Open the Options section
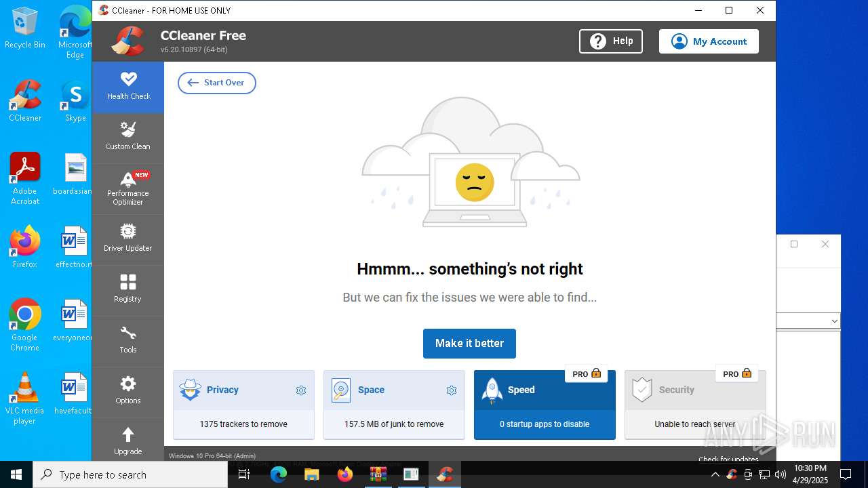This screenshot has height=488, width=868. point(128,392)
